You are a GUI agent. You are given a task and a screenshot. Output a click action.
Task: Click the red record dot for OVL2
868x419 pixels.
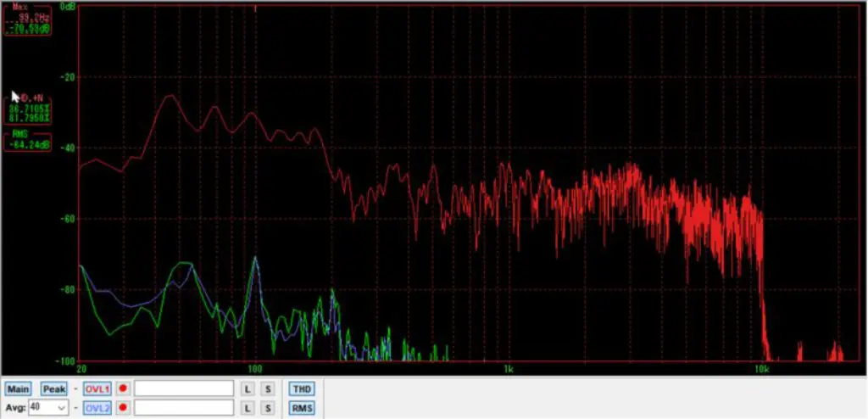coord(123,408)
